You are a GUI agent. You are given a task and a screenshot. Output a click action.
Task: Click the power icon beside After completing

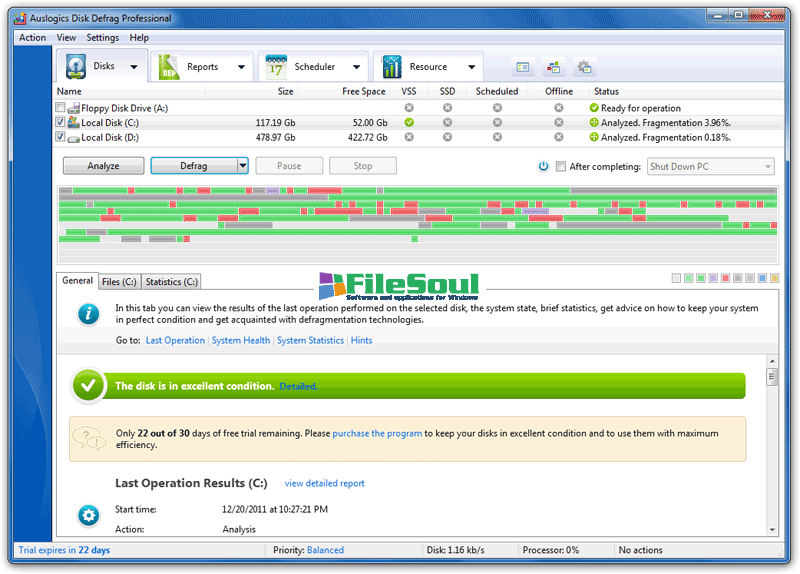(543, 167)
